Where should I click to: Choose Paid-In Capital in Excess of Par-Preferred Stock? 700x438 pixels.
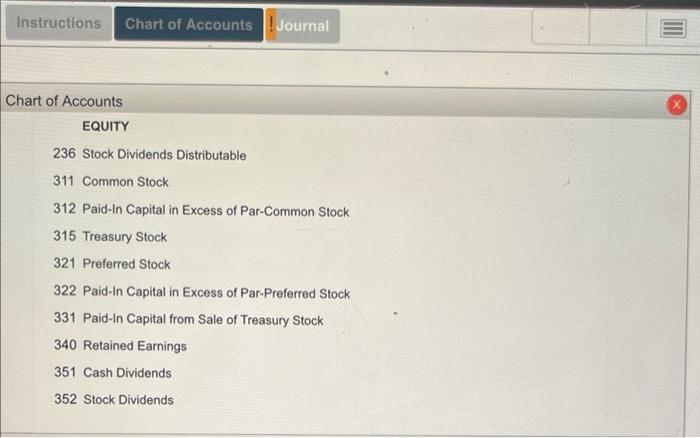pyautogui.click(x=202, y=292)
